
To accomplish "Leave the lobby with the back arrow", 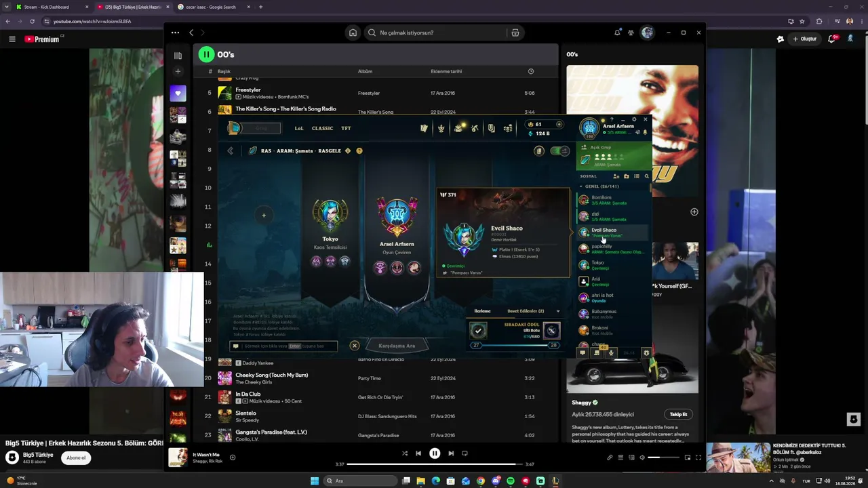I will (230, 150).
